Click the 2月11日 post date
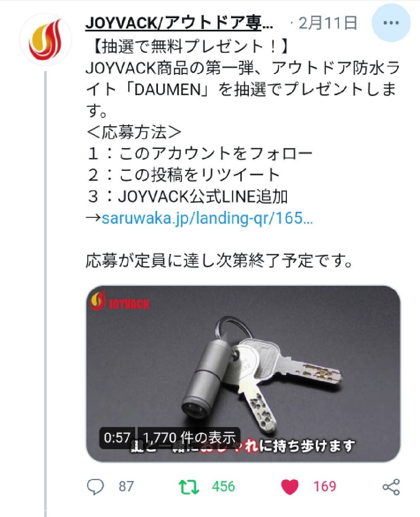Viewport: 420px width, 517px height. (328, 23)
